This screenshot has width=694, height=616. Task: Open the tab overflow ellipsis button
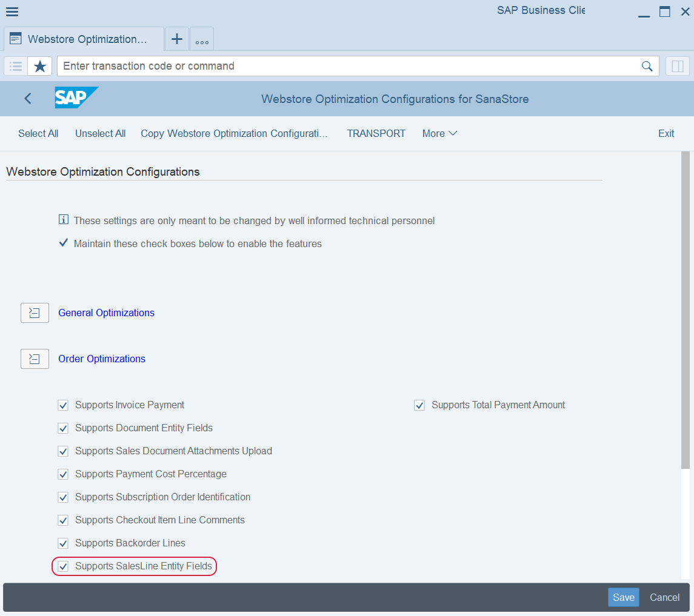click(202, 41)
